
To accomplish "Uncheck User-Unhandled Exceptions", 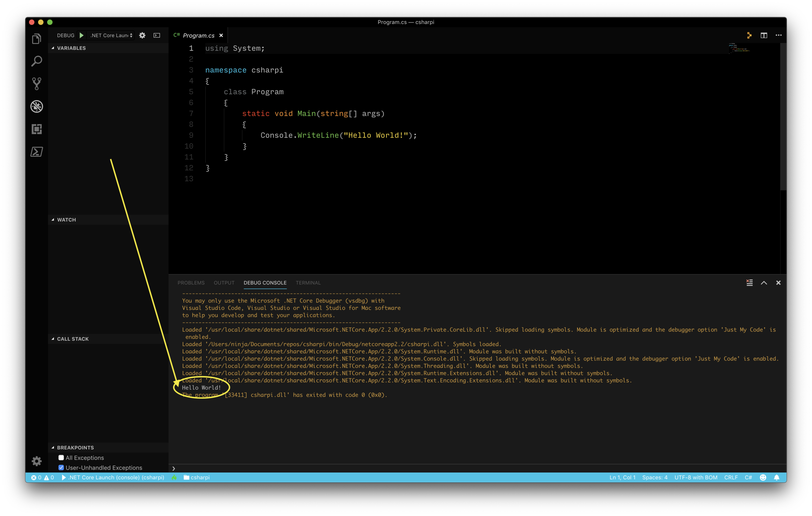I will tap(61, 468).
